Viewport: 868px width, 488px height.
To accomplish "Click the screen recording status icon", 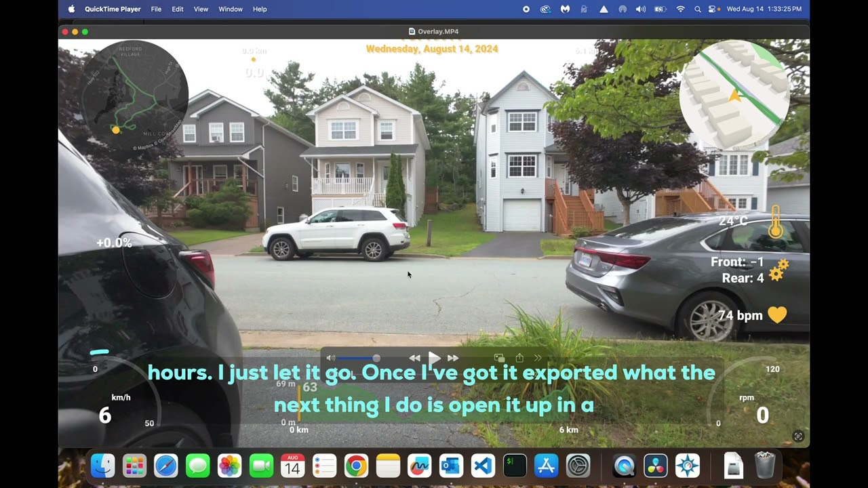I will coord(526,9).
